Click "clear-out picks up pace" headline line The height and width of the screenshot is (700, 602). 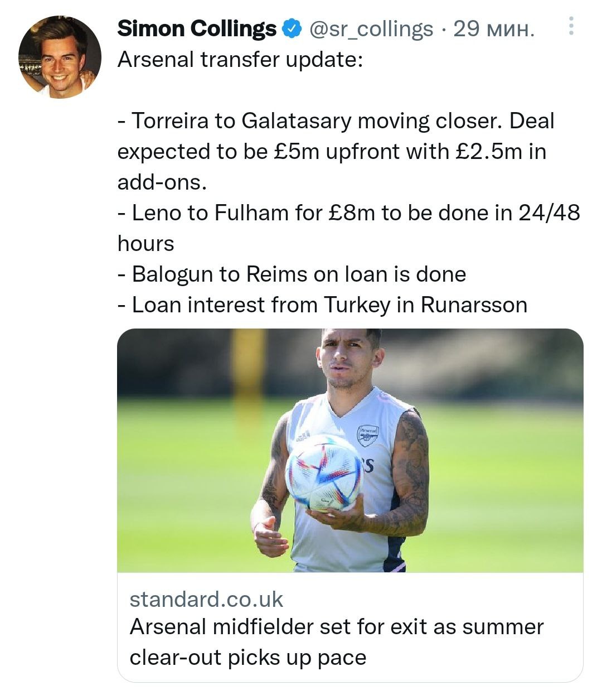coord(247,657)
